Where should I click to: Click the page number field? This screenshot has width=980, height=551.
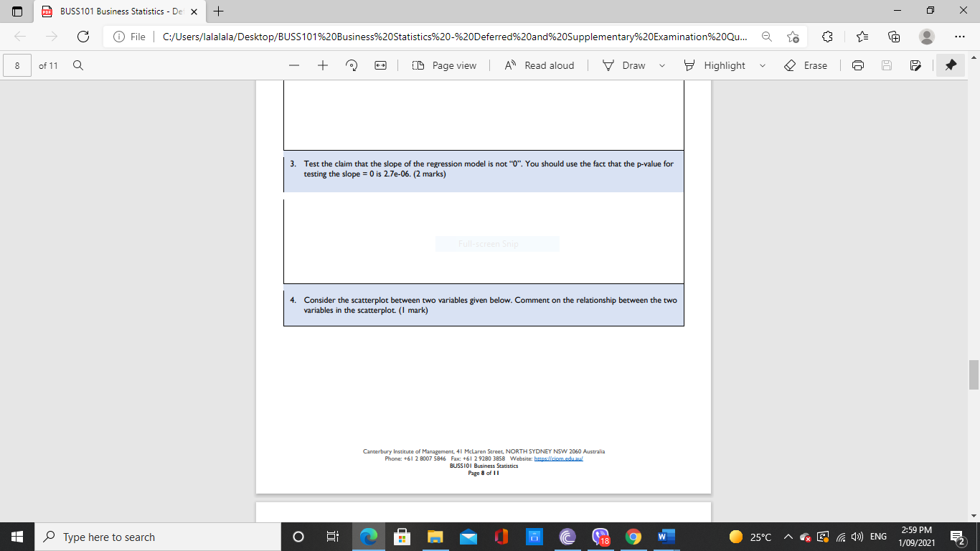(x=16, y=65)
